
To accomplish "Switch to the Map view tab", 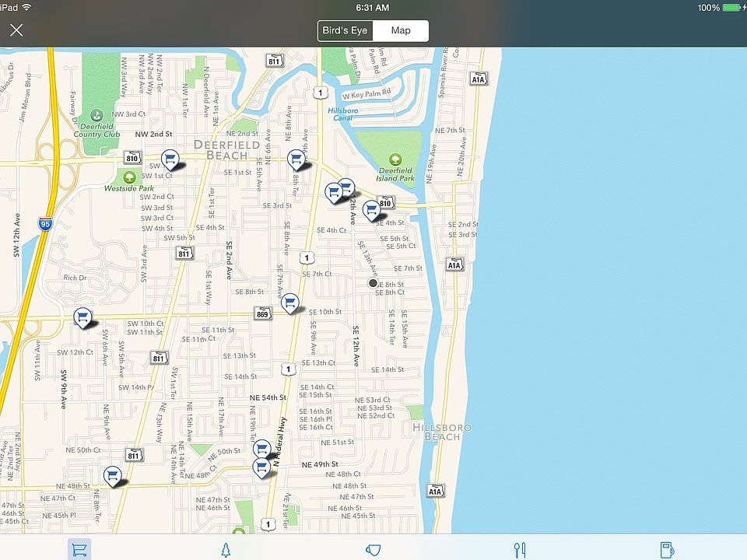I will click(x=401, y=30).
